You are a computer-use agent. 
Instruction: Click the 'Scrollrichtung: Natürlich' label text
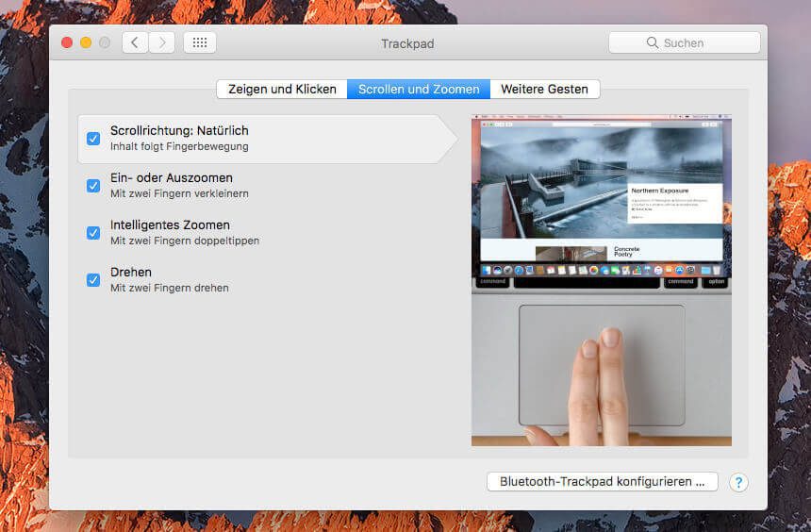pyautogui.click(x=179, y=131)
